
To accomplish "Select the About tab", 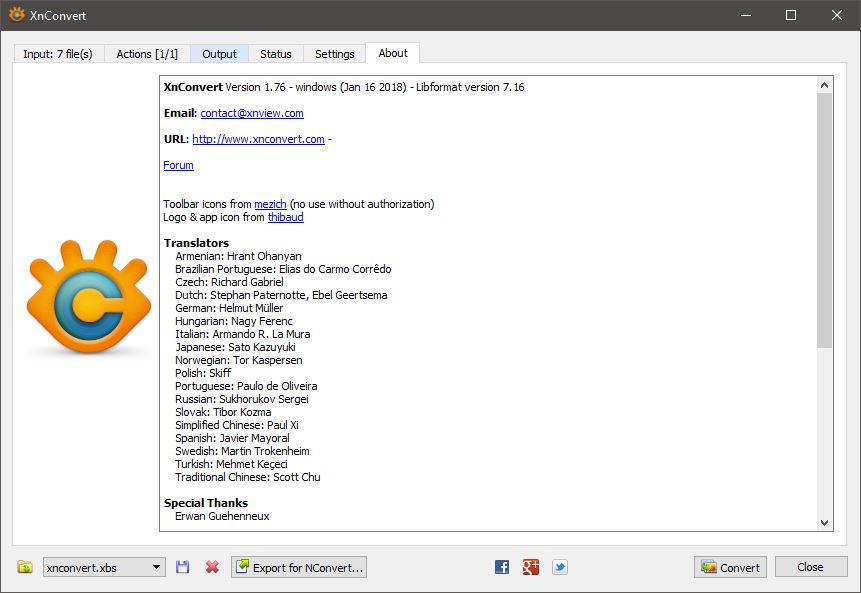I will 393,53.
